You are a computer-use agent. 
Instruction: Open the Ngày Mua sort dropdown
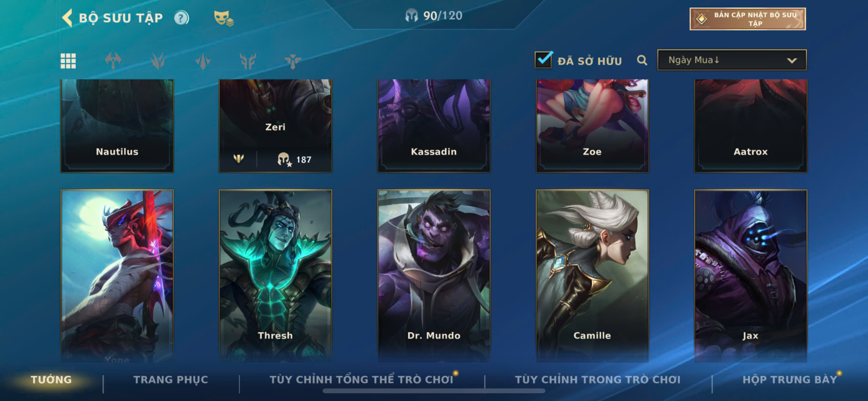click(731, 60)
